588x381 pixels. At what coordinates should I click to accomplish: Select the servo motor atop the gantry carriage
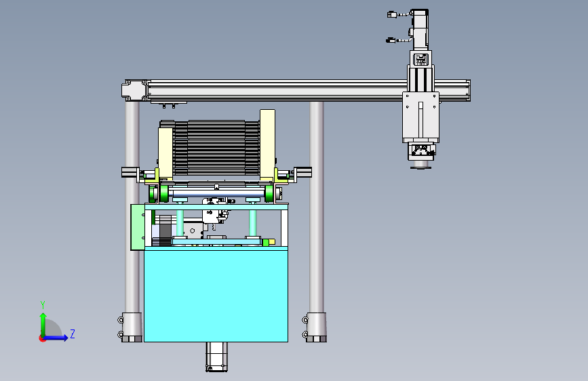point(420,29)
